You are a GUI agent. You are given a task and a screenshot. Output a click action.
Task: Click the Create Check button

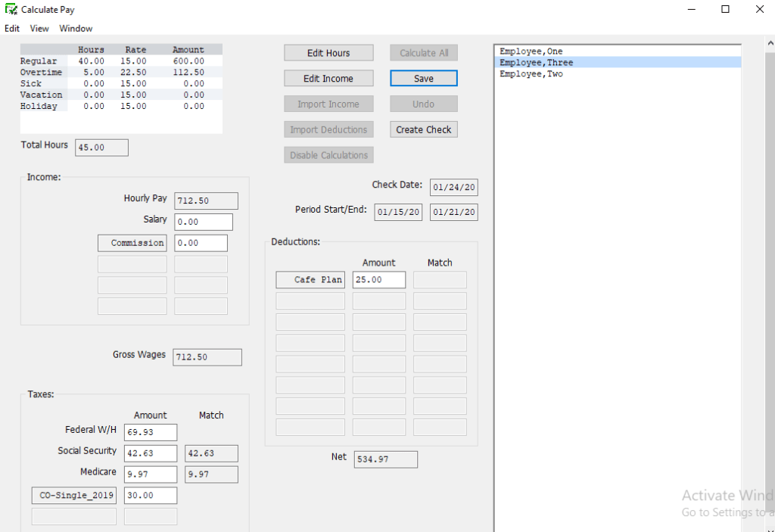423,129
